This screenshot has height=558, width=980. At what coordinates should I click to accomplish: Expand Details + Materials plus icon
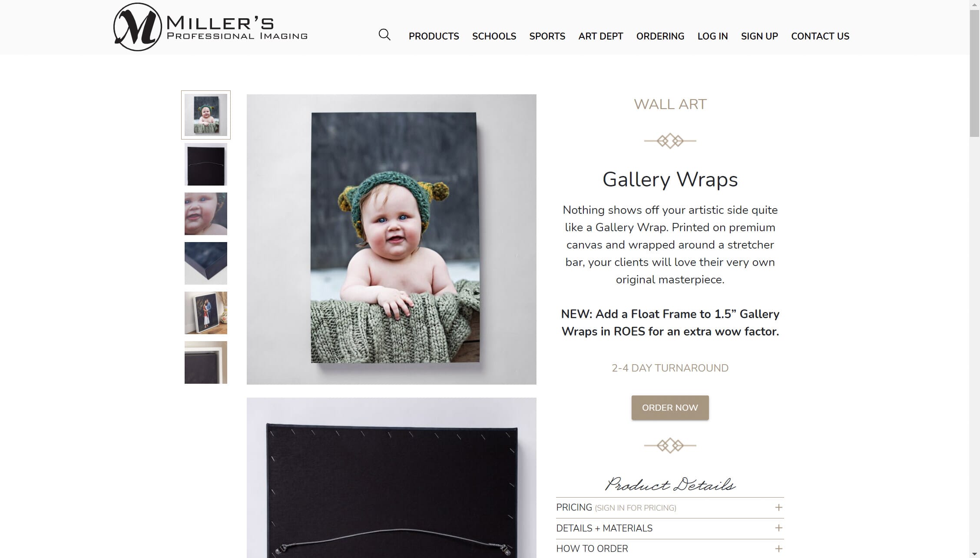[778, 528]
